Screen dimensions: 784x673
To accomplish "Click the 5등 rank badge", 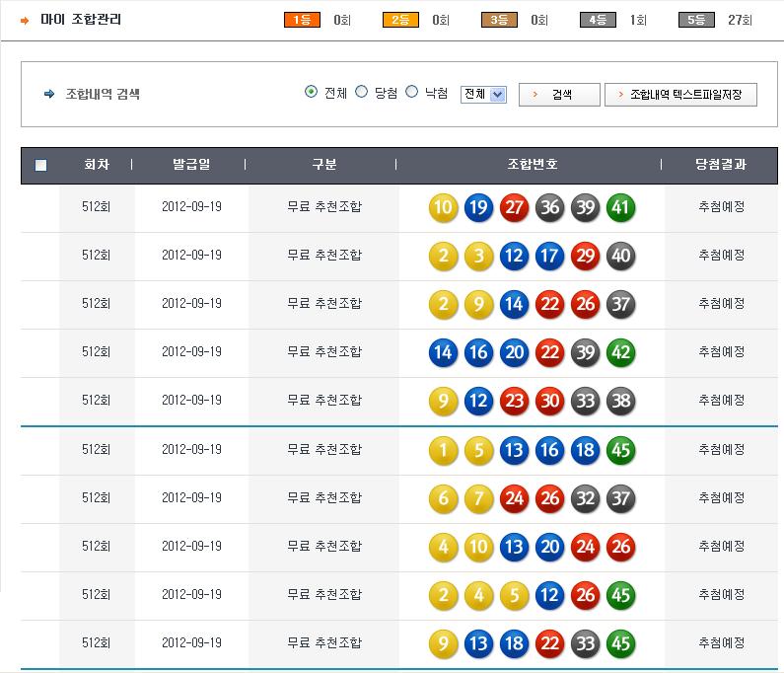I will pos(696,20).
